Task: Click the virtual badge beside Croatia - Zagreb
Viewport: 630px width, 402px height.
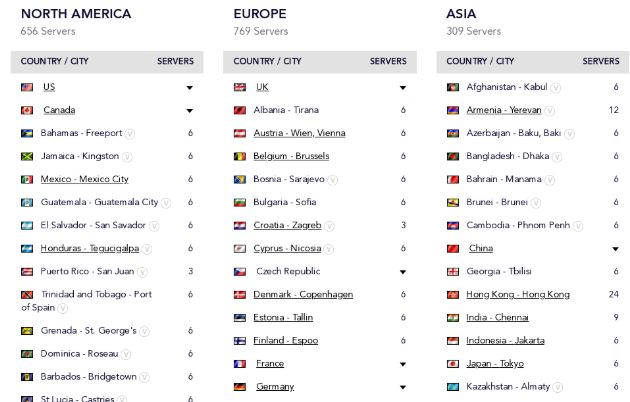Action: [329, 226]
